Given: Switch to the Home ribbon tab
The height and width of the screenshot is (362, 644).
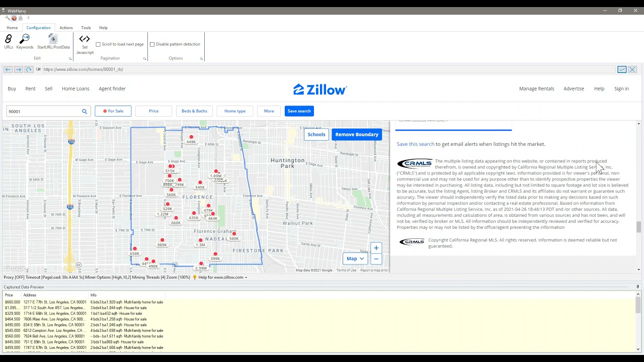Looking at the screenshot, I should click(12, 28).
